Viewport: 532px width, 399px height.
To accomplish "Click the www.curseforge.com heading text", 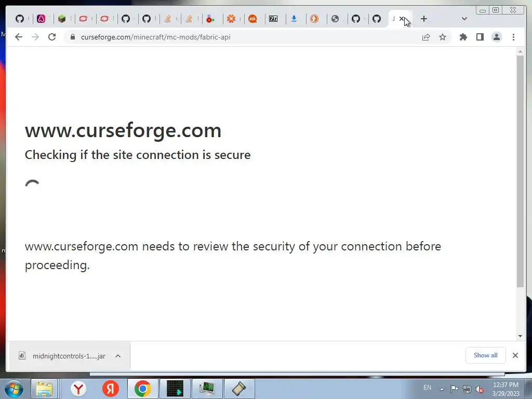I will [x=123, y=130].
